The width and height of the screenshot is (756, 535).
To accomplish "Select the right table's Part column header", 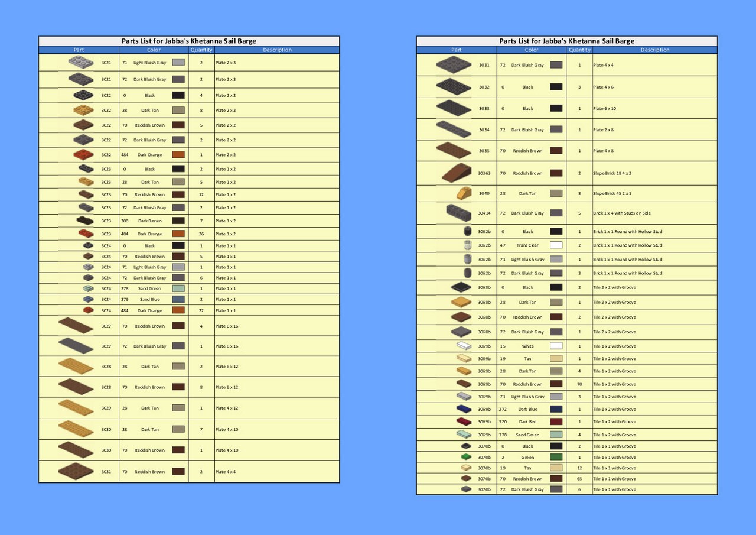I will [x=457, y=50].
